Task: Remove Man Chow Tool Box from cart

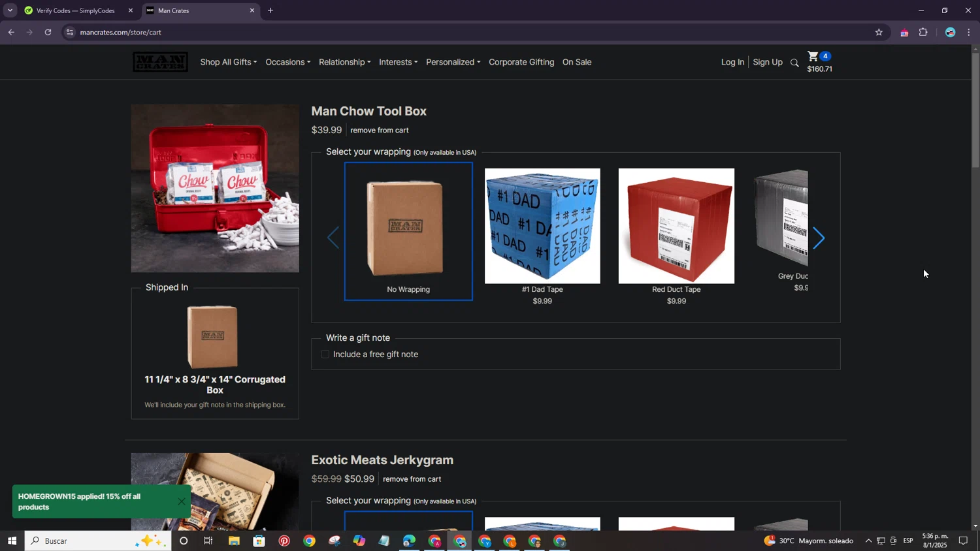Action: point(380,130)
